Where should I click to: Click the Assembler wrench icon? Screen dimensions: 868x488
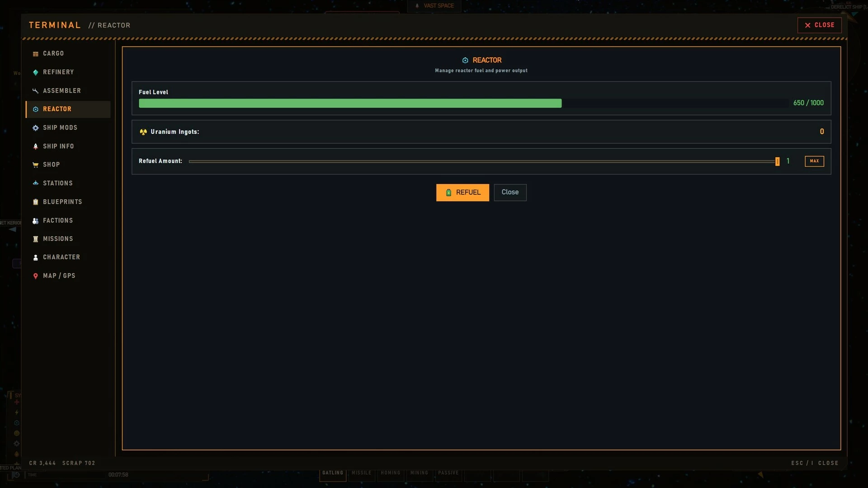coord(35,91)
